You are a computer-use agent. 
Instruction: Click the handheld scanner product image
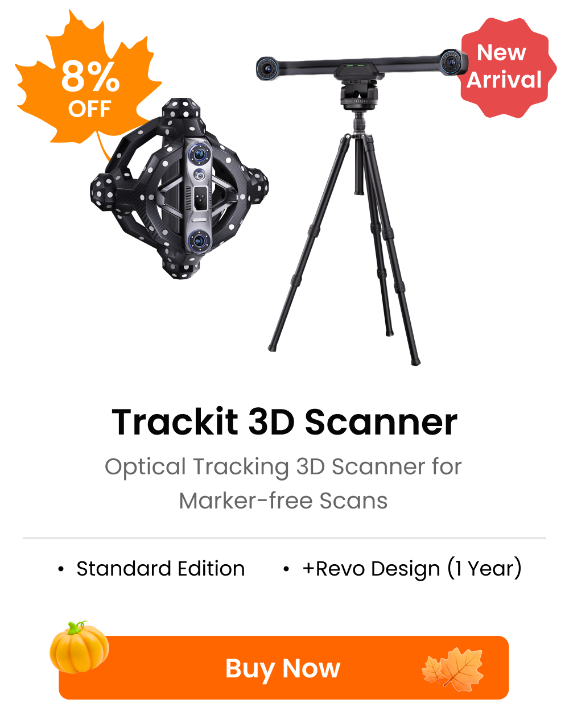click(x=180, y=189)
